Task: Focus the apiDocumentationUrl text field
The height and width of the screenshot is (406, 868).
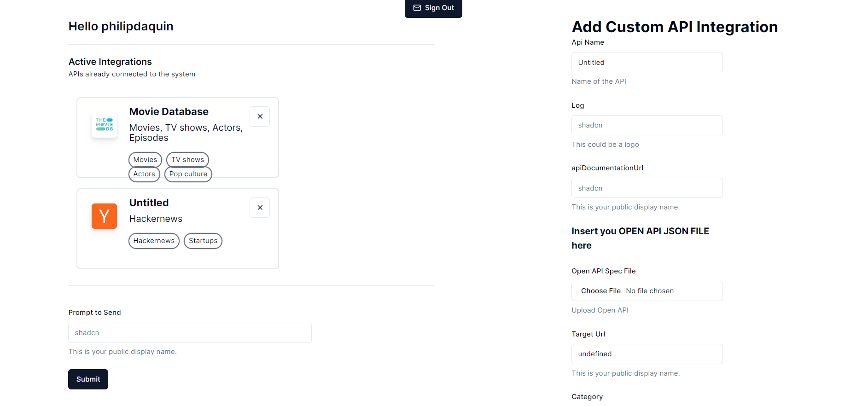Action: 647,188
